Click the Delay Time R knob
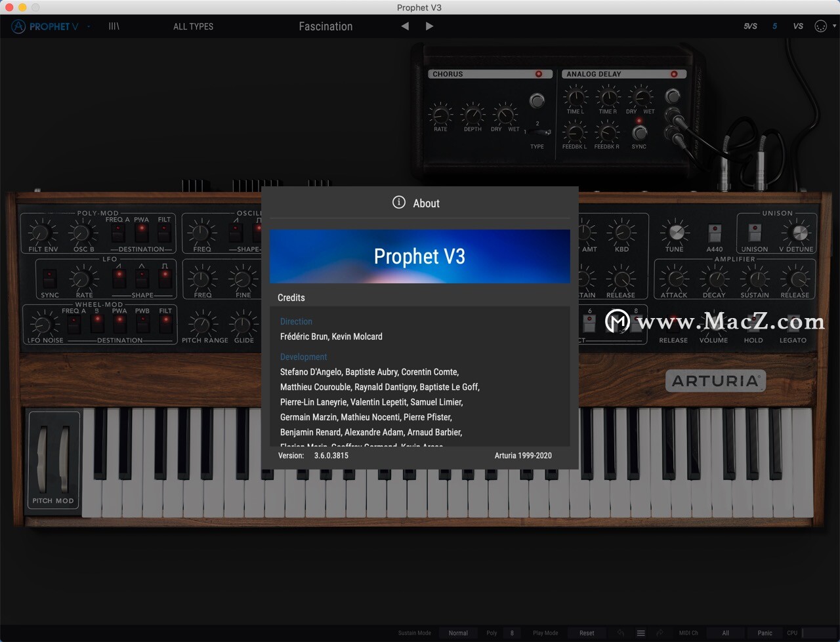Viewport: 840px width, 642px height. 608,97
